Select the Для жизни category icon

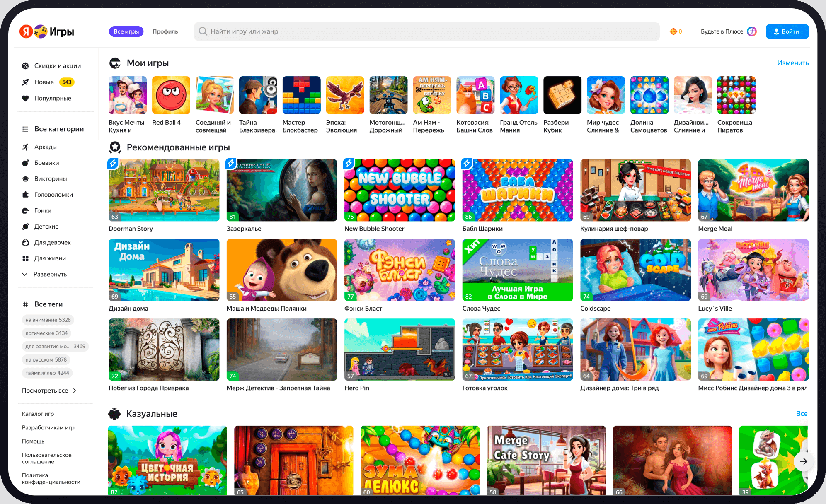tap(25, 258)
